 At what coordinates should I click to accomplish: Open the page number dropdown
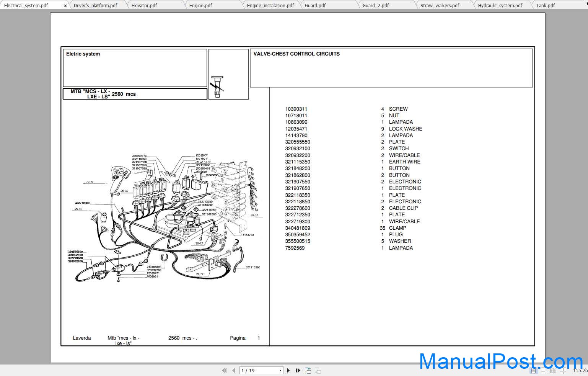[x=280, y=370]
